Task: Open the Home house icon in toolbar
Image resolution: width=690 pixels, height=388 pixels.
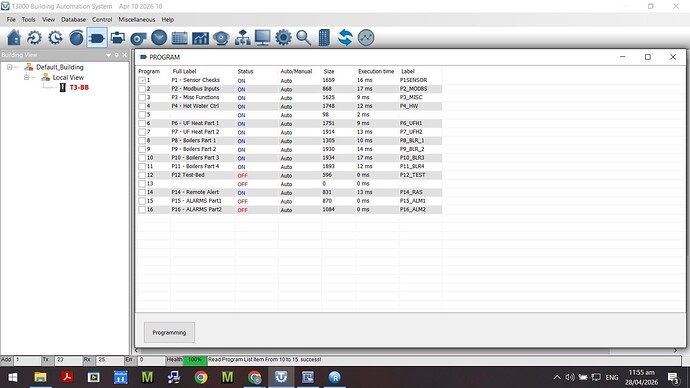Action: pos(14,38)
